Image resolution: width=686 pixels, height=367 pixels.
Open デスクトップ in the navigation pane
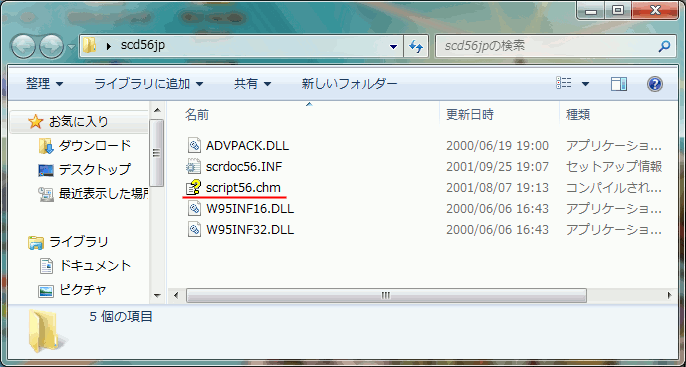(x=94, y=169)
